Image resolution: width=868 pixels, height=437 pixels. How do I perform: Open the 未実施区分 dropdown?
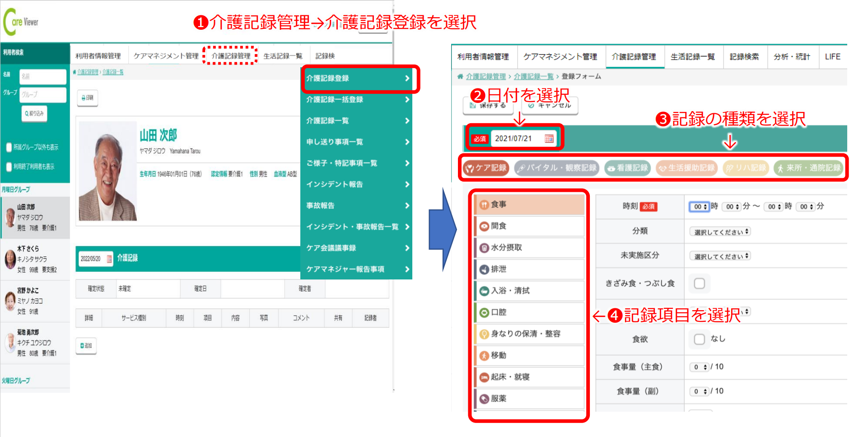(719, 256)
